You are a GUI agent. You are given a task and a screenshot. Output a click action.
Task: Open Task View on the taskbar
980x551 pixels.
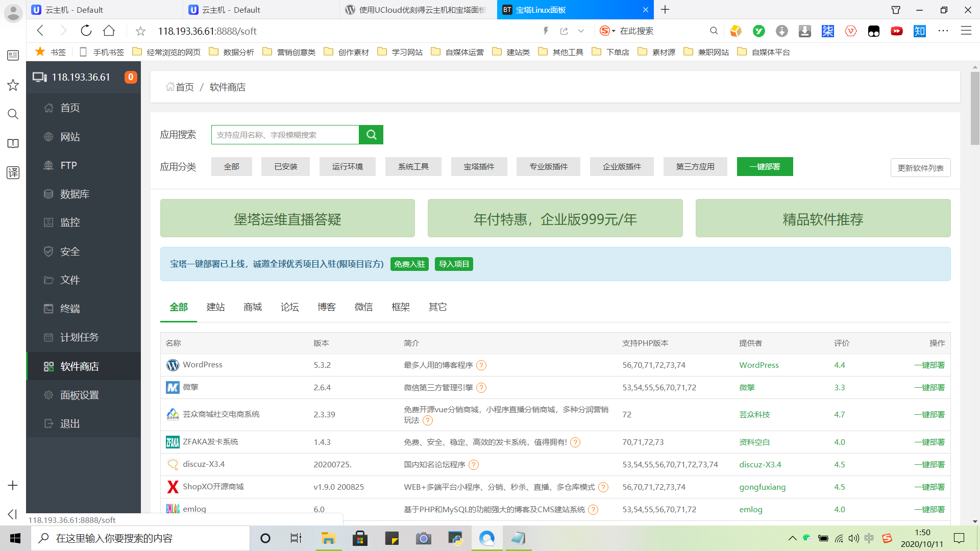pos(296,538)
